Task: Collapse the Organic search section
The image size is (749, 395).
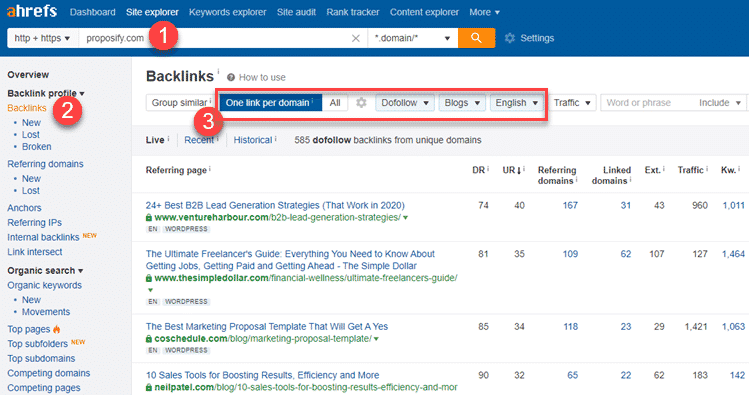Action: point(45,270)
